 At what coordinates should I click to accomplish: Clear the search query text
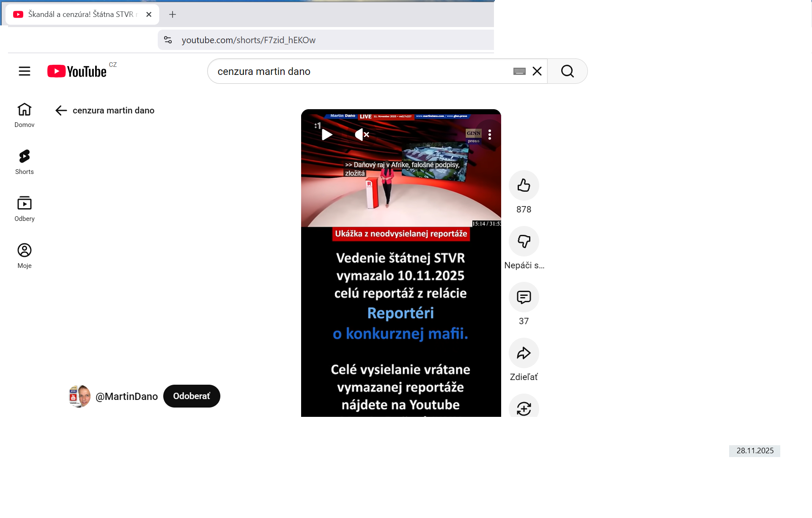[537, 71]
